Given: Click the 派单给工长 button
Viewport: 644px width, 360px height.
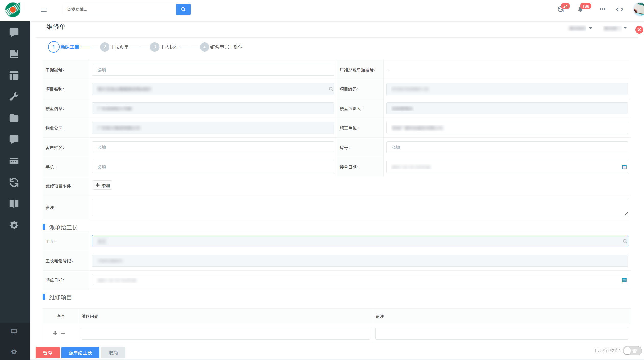Looking at the screenshot, I should coord(80,353).
